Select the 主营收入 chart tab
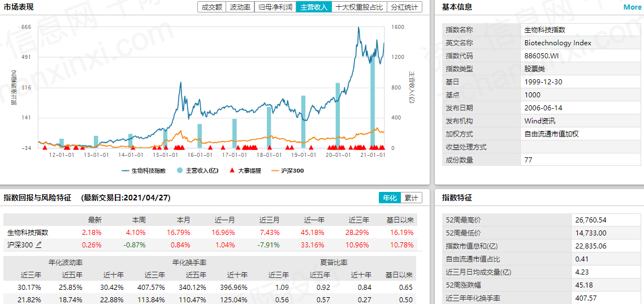Viewport: 644px width, 304px height. [x=313, y=7]
